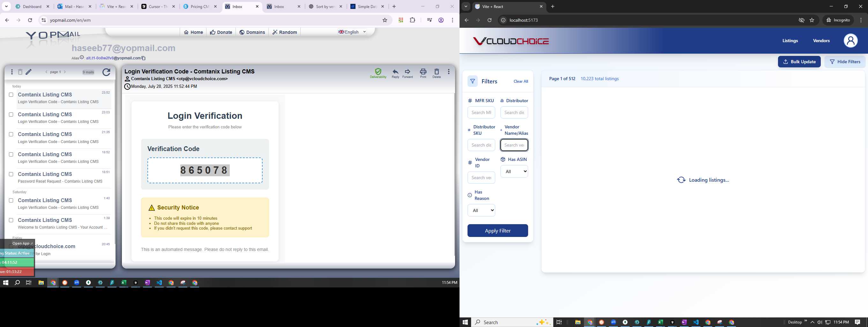Open File Explorer from the left taskbar

click(x=41, y=283)
